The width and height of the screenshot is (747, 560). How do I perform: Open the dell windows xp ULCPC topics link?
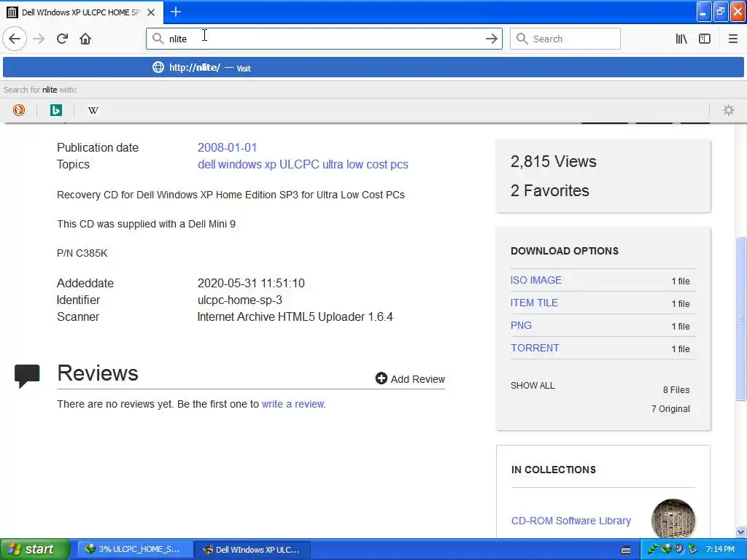tap(303, 164)
